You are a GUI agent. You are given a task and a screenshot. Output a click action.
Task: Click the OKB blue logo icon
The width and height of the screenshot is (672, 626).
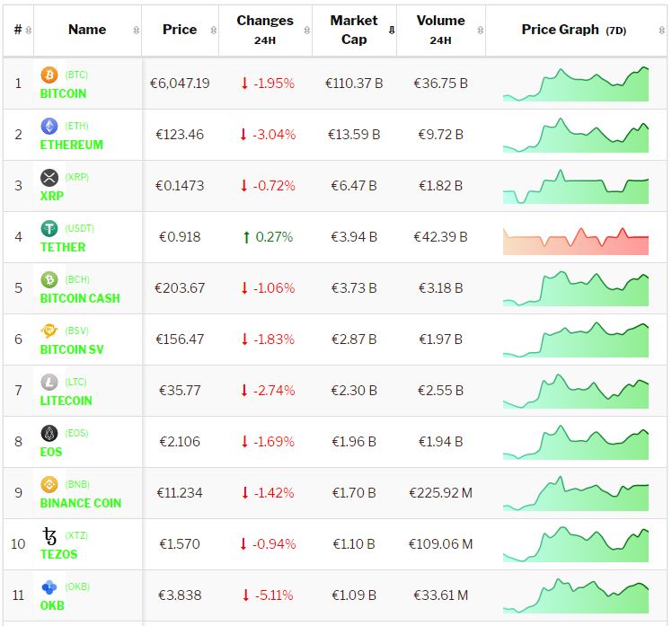(49, 587)
